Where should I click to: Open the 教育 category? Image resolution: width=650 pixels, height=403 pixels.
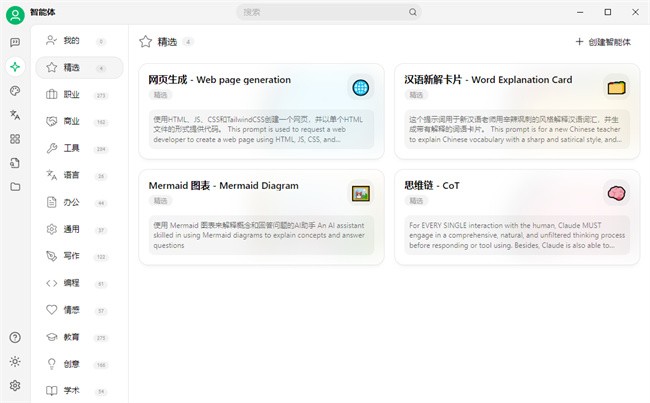coord(79,337)
